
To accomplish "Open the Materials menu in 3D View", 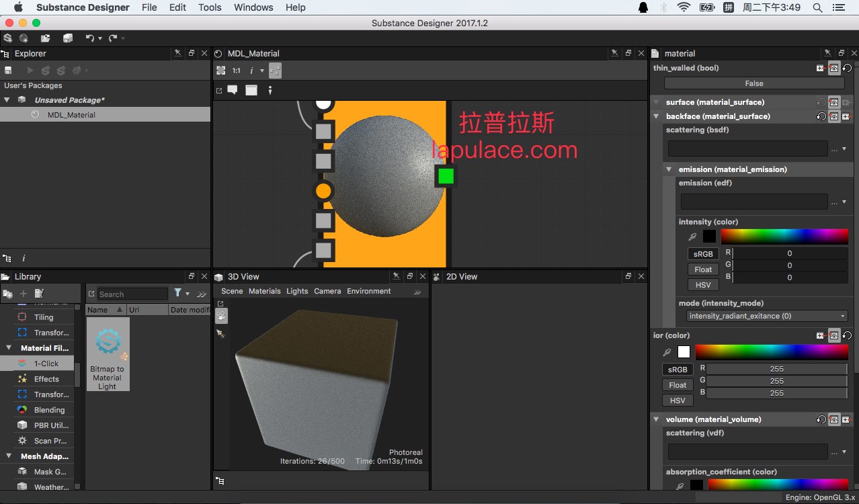I will tap(264, 291).
